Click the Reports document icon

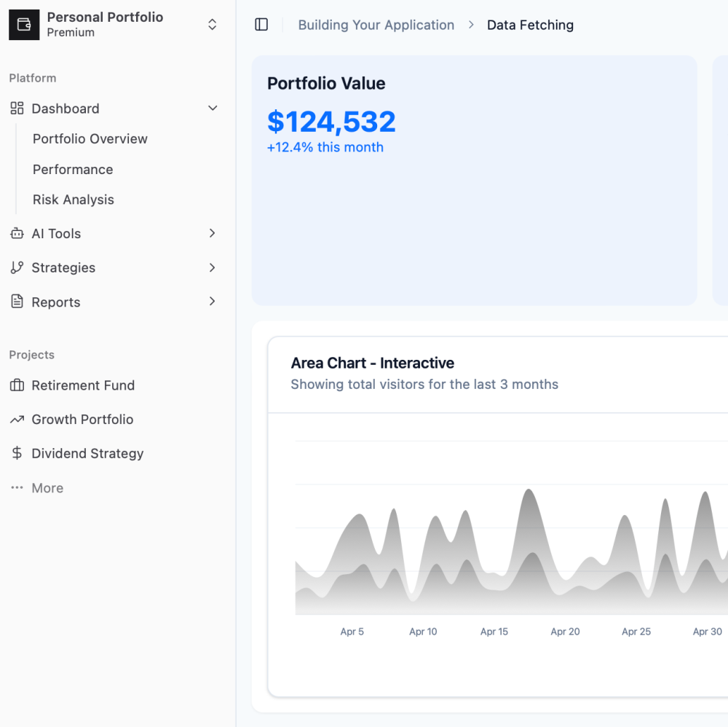coord(17,302)
